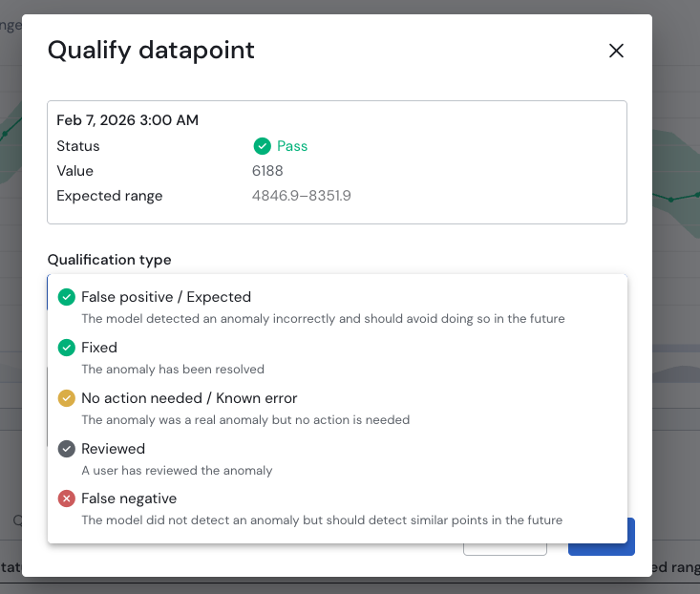The height and width of the screenshot is (594, 700).
Task: Click the green Pass status icon
Action: (262, 146)
